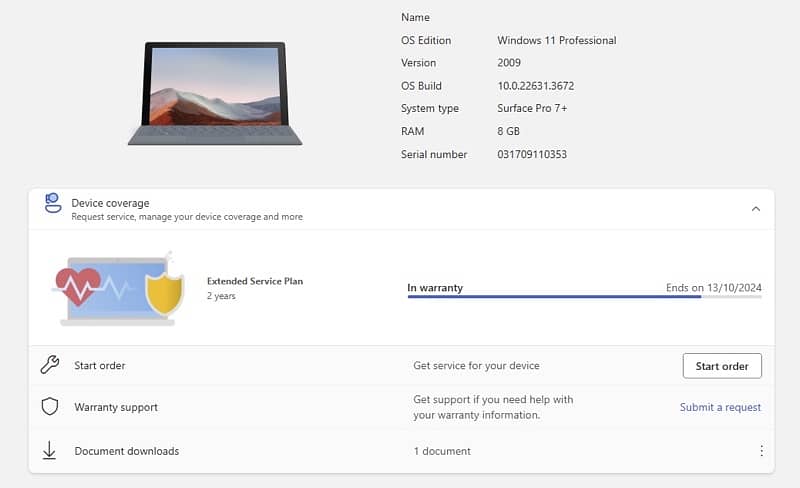Open the Submit a request link

[720, 407]
